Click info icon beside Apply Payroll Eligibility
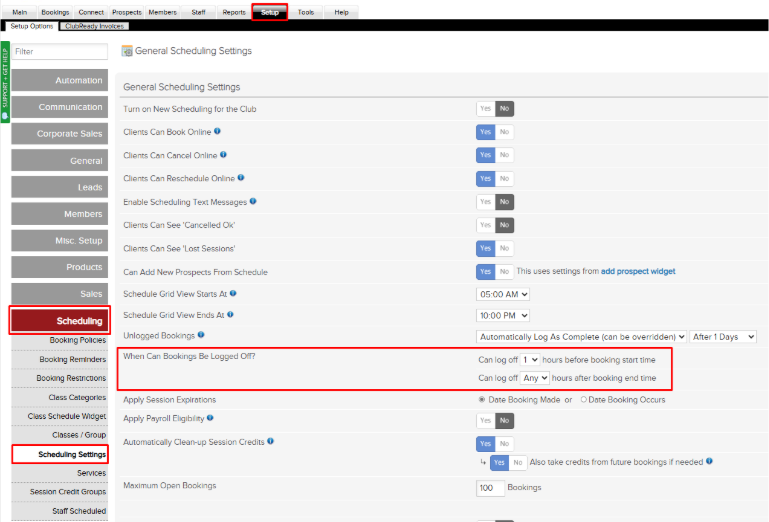 coord(210,418)
